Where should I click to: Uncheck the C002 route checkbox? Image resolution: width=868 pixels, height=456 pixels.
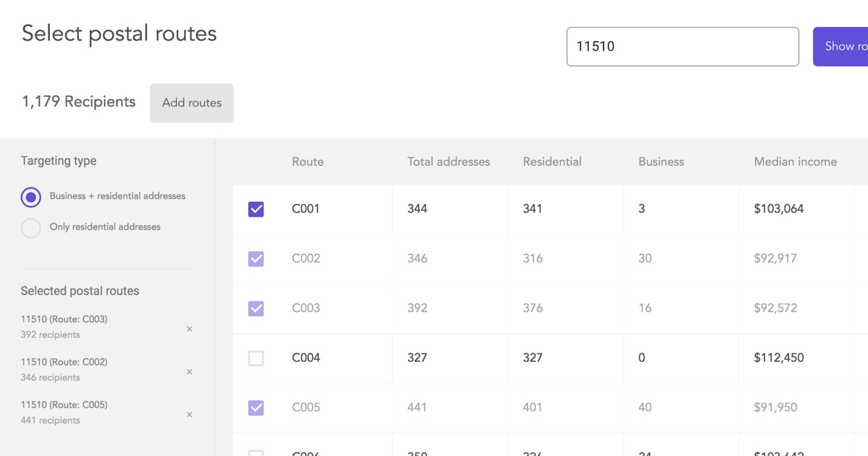point(256,258)
